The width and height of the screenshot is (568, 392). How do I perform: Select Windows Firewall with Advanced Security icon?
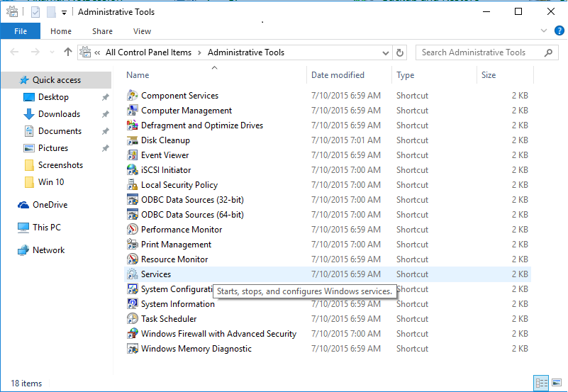pos(132,334)
